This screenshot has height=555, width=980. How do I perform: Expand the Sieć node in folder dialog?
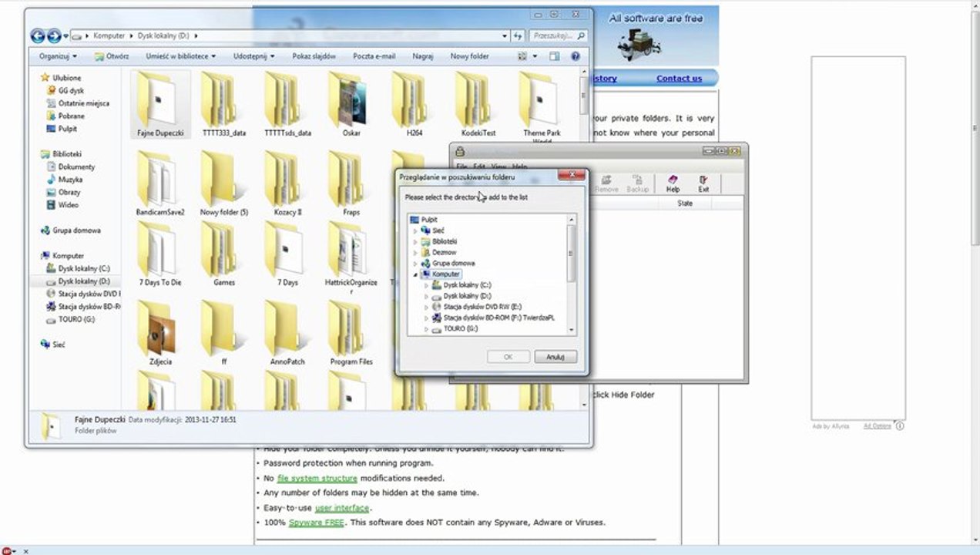coord(415,230)
